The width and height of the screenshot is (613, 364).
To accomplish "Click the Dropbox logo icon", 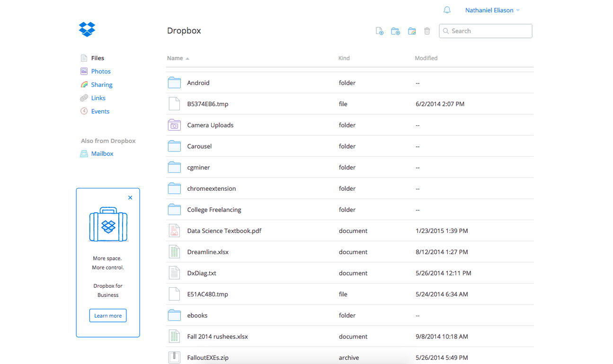I will [x=87, y=29].
